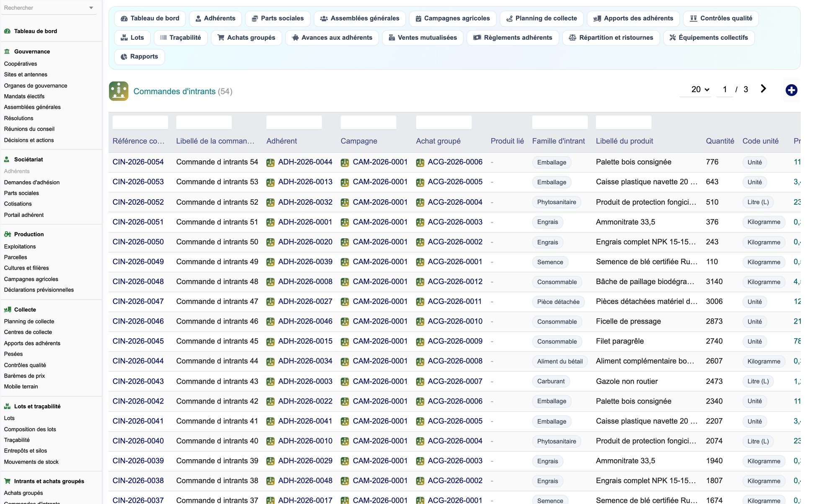Select the Campagnes agricoles tab
This screenshot has width=815, height=504.
453,18
